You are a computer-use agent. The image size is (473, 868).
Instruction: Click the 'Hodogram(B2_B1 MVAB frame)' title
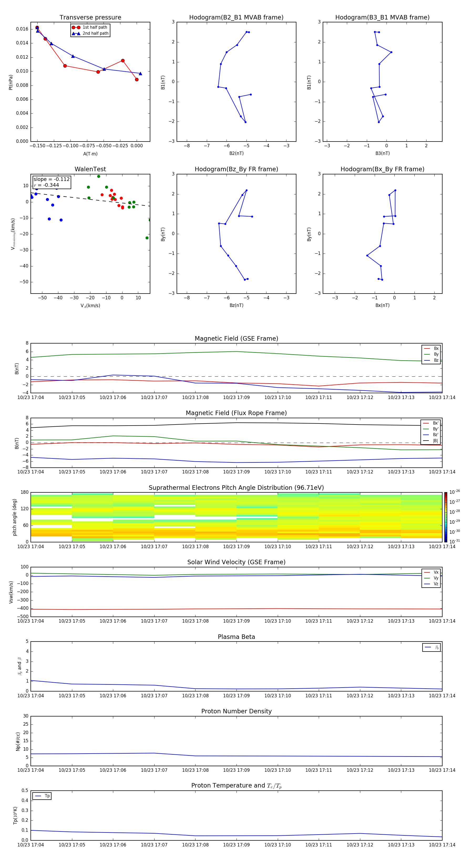click(x=236, y=18)
